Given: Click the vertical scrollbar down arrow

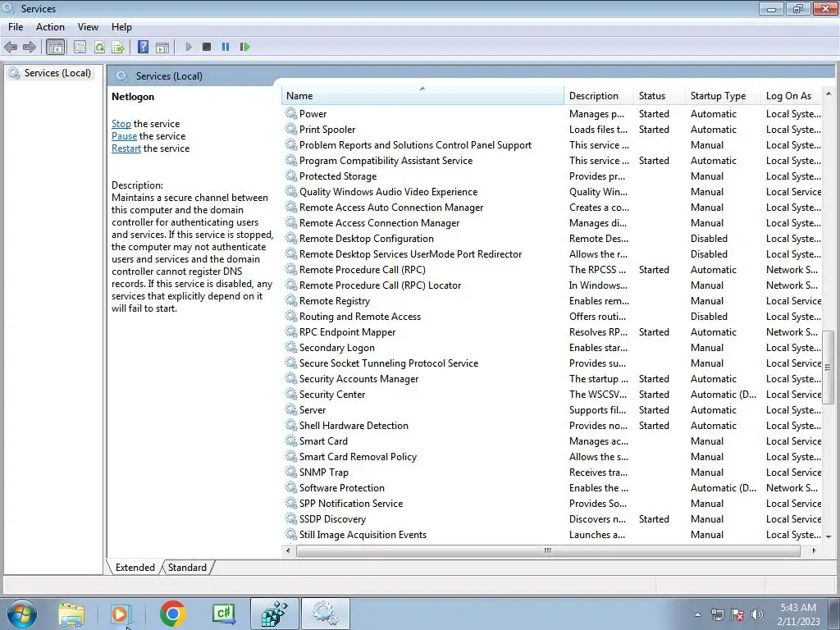Looking at the screenshot, I should pos(829,536).
